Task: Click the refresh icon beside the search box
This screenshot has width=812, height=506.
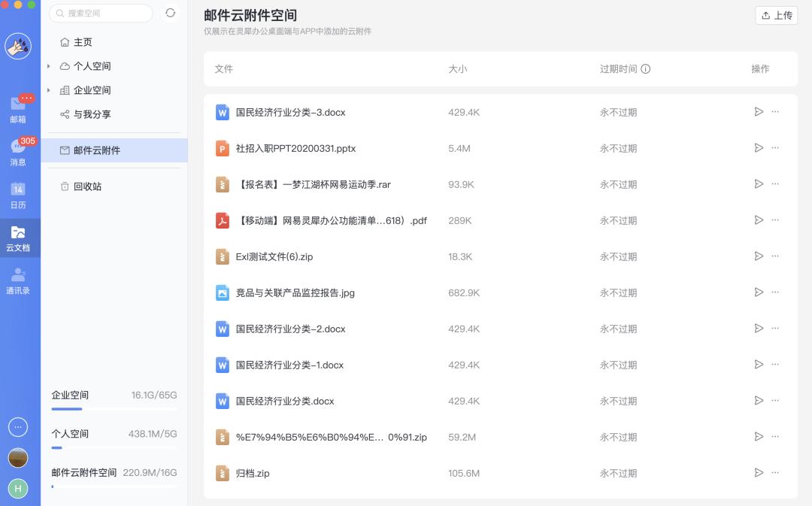Action: pyautogui.click(x=171, y=13)
